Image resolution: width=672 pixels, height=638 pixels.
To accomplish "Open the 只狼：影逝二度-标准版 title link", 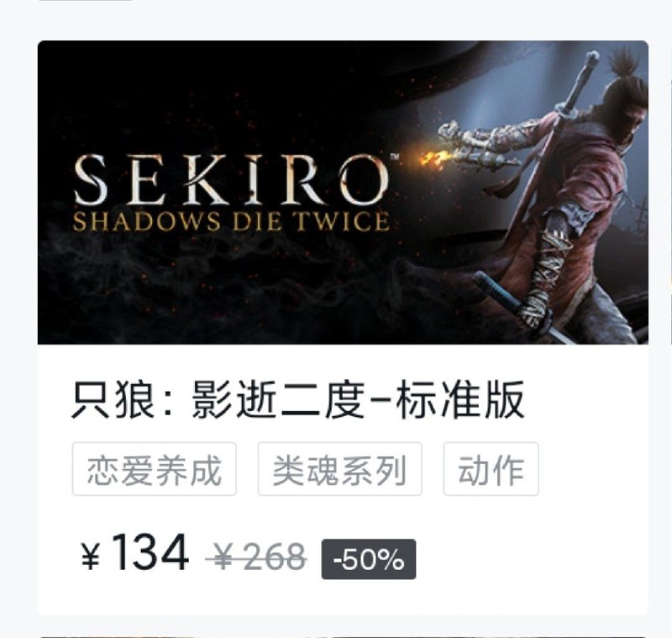I will coord(298,400).
